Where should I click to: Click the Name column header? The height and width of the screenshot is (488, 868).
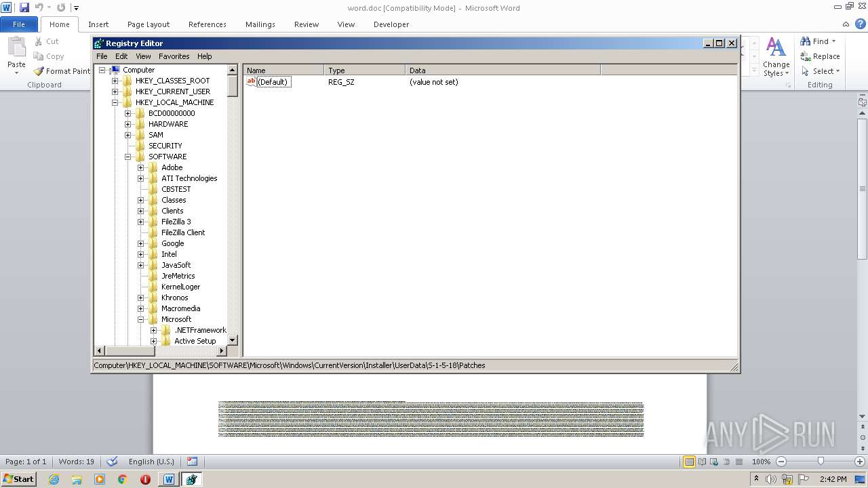283,70
